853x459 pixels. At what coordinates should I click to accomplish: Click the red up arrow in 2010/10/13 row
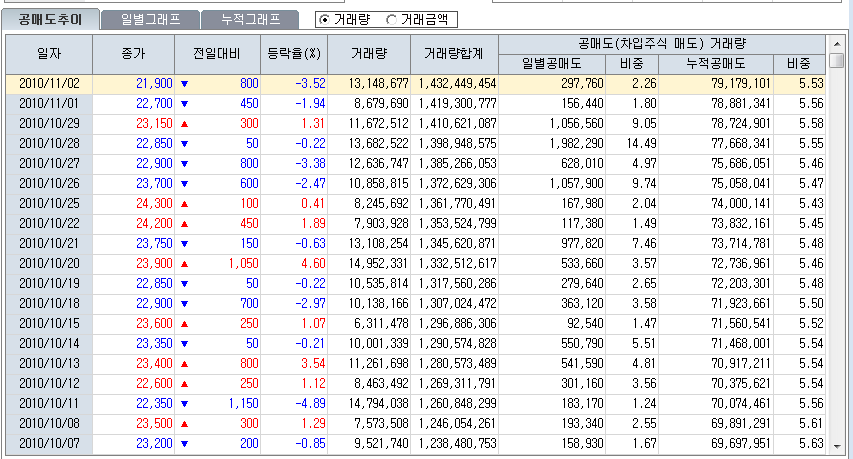184,363
